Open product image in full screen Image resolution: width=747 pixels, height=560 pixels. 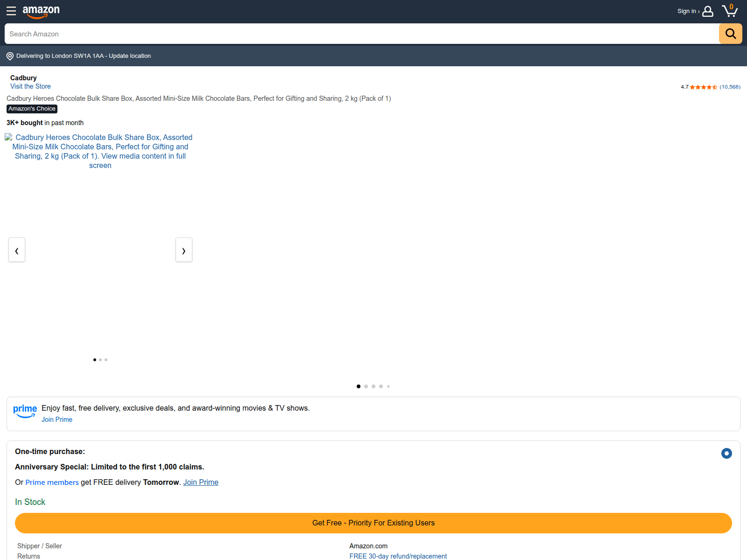tap(100, 151)
